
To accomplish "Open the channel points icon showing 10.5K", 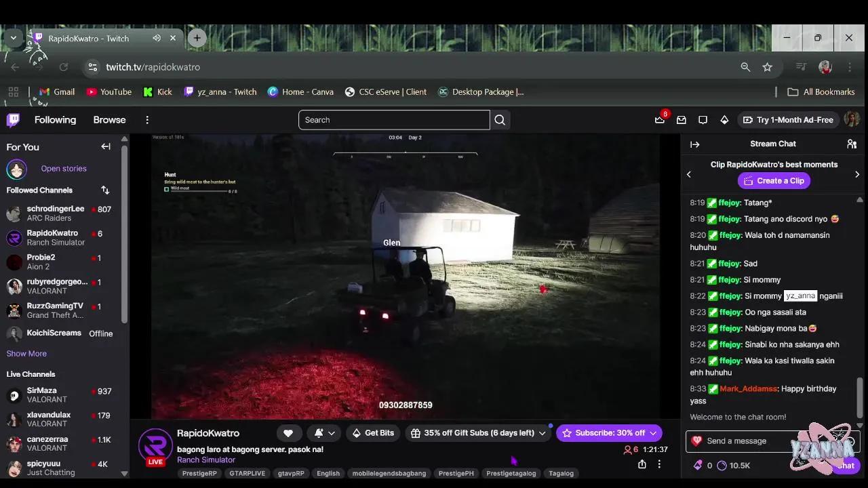I will [722, 466].
